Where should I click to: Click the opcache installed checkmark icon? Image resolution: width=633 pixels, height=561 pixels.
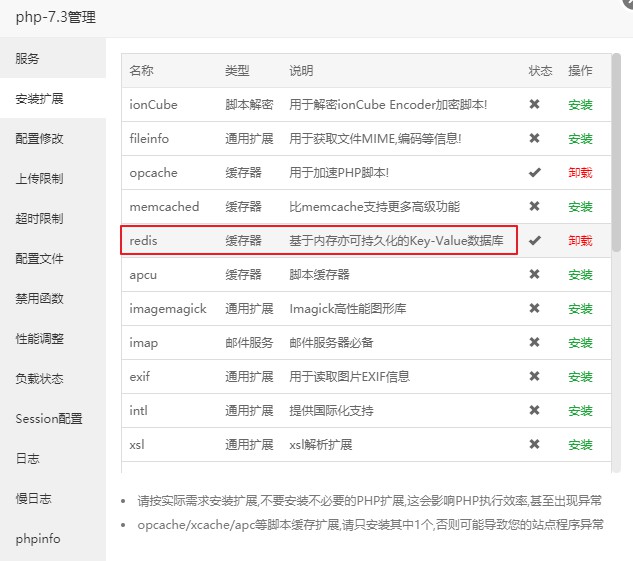(534, 173)
